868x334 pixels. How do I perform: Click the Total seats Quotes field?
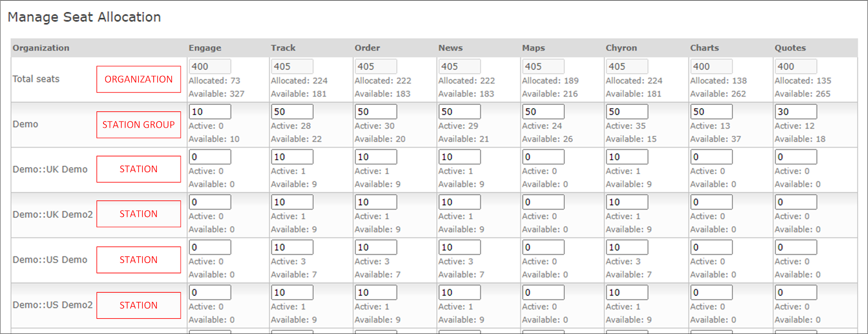(795, 66)
